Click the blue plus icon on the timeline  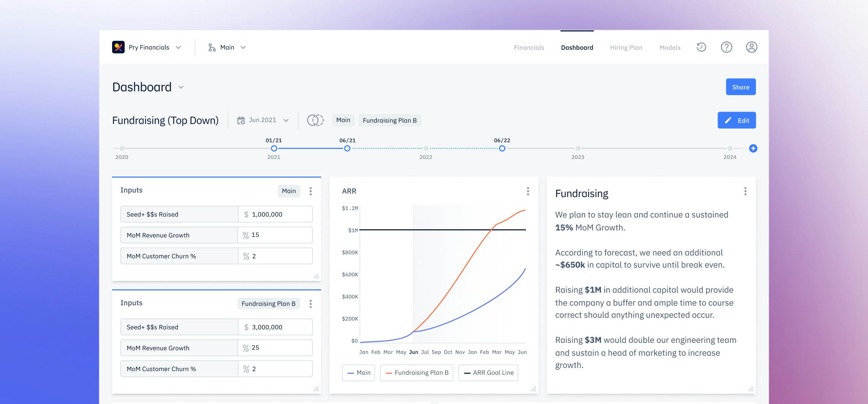(753, 148)
